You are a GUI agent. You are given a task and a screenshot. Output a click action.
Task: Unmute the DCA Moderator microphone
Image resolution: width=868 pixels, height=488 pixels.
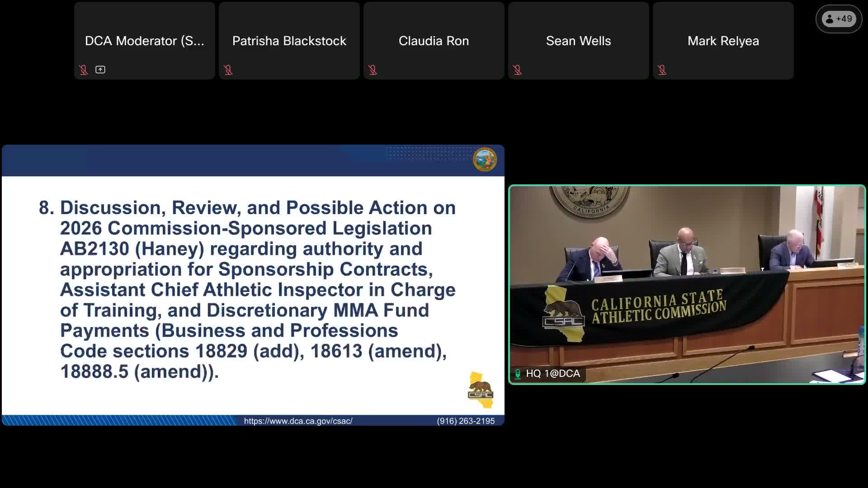pos(84,70)
